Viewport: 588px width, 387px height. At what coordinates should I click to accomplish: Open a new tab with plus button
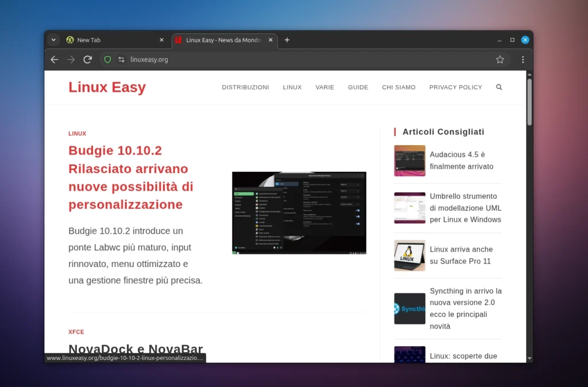click(x=287, y=40)
